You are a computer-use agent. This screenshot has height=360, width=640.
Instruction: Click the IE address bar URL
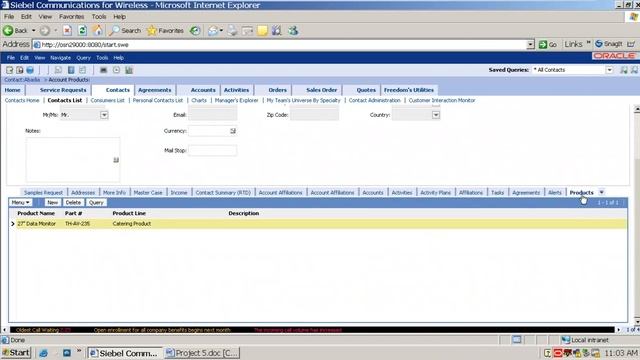coord(85,44)
